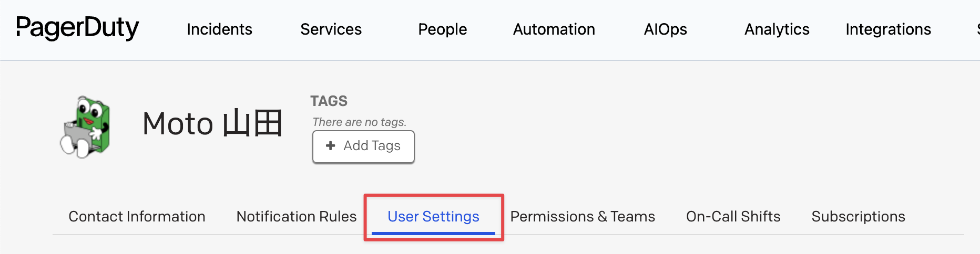Click the 'There are no tags.' text
Screen dimensions: 980x254
tap(359, 122)
